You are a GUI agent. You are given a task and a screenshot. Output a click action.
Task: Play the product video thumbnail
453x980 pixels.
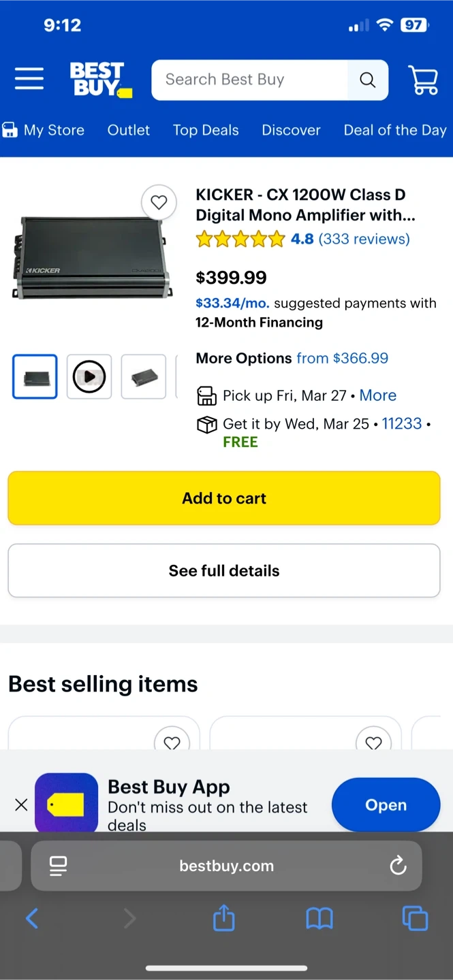89,376
